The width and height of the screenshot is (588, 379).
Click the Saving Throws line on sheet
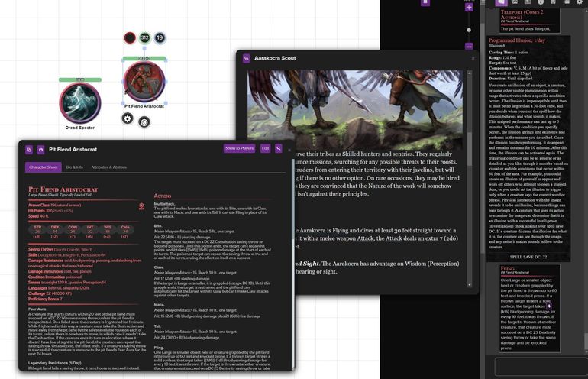60,249
